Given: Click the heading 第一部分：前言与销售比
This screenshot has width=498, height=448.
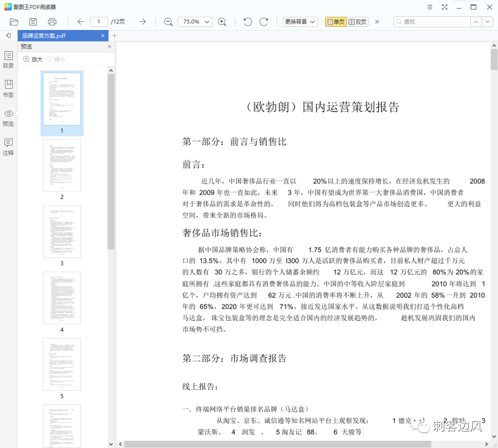Looking at the screenshot, I should click(x=234, y=142).
